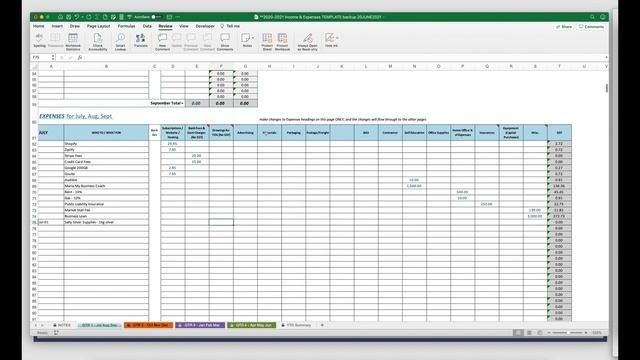The width and height of the screenshot is (640, 360).
Task: Switch to QTR 2 Oct Nov Dec sheet
Action: [x=149, y=325]
